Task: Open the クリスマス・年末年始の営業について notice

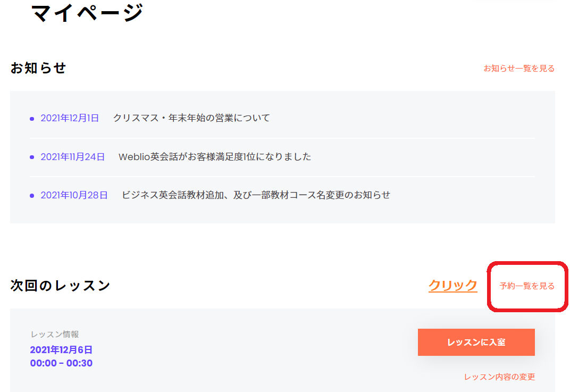Action: pyautogui.click(x=191, y=118)
